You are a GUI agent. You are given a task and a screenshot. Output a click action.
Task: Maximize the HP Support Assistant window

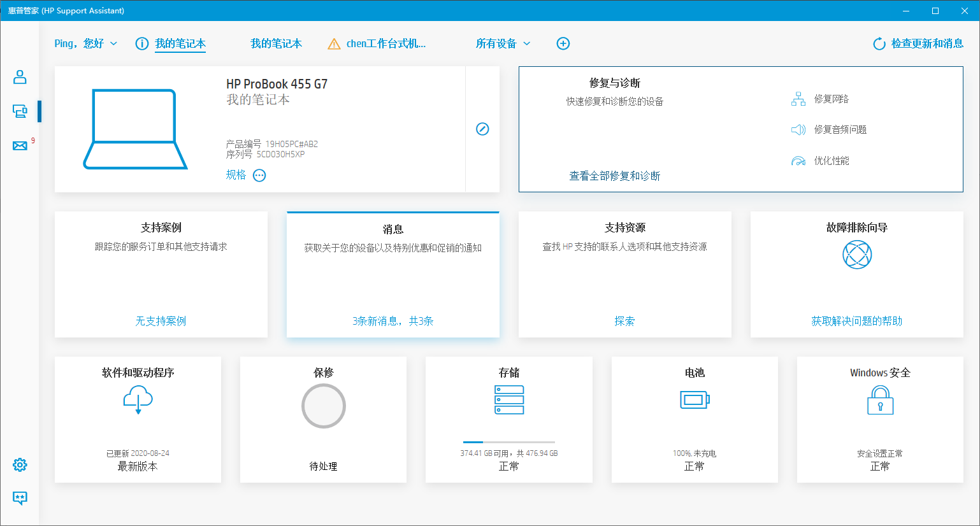(935, 11)
